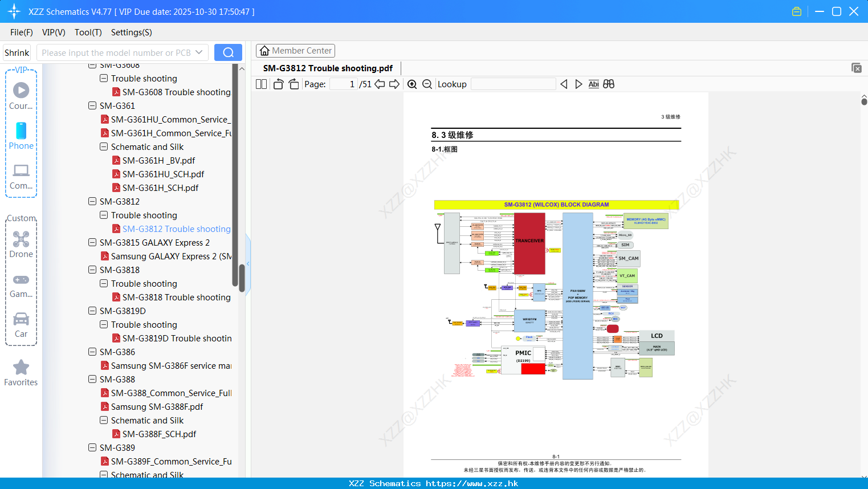The height and width of the screenshot is (489, 868).
Task: Jump to previous lookup result
Action: [x=564, y=84]
